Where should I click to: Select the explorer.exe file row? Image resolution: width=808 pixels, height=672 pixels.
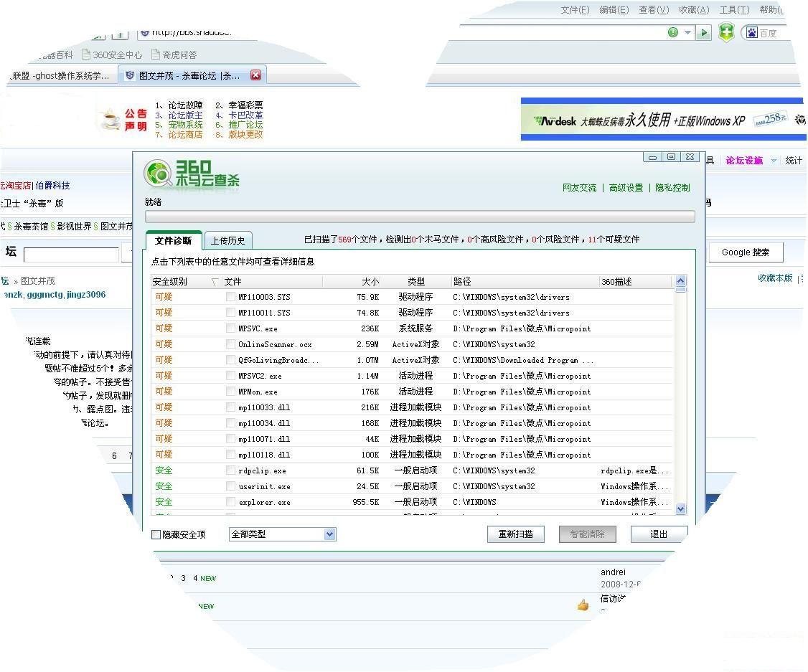[412, 502]
